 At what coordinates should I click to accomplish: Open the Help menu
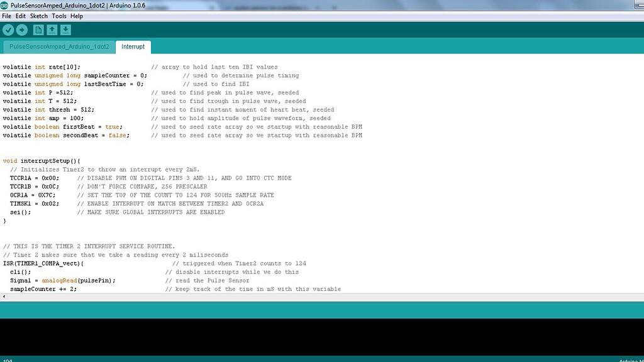pyautogui.click(x=77, y=16)
